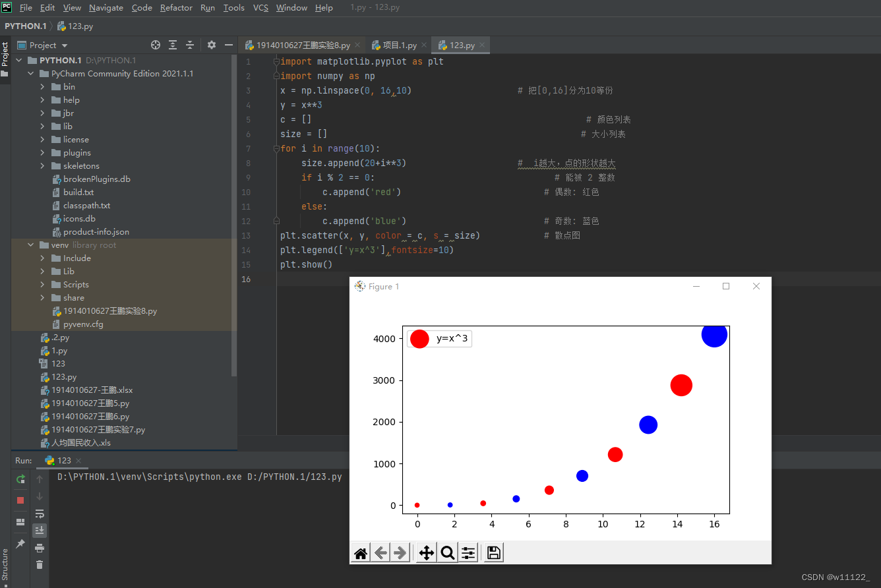Save the figure using the disk icon
The height and width of the screenshot is (588, 881).
[493, 553]
